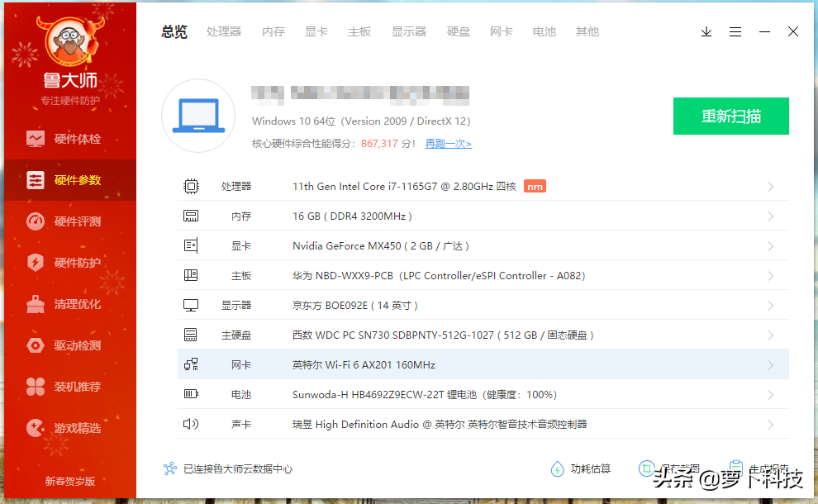Open 硬件评测 benchmark section
Screen dimensions: 818x504
click(70, 221)
